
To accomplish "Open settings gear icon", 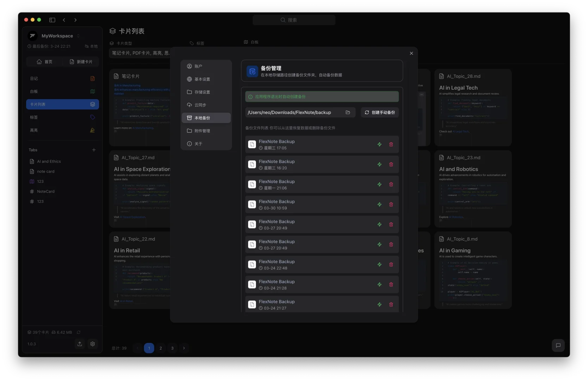I will tap(93, 344).
